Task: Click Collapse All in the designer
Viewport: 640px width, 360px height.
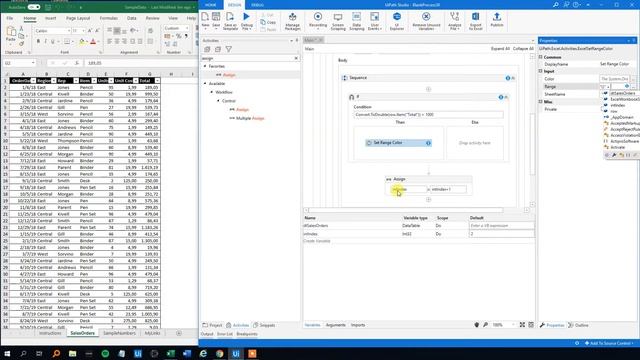Action: coord(523,49)
